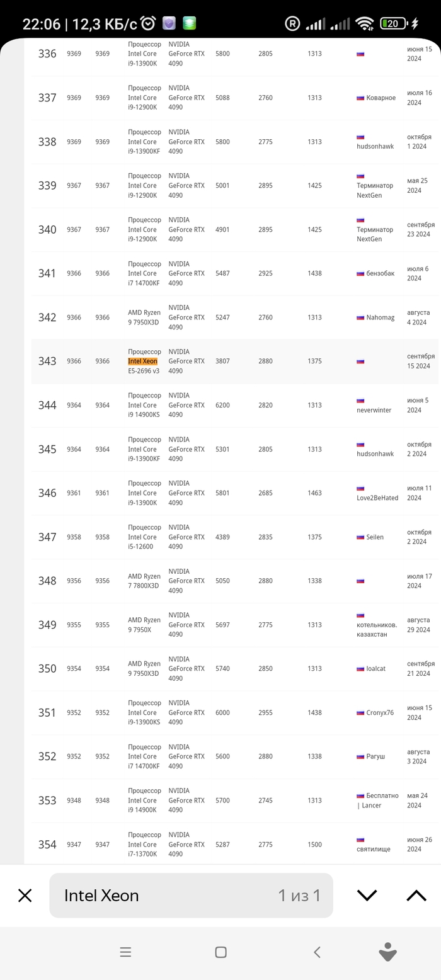This screenshot has width=441, height=980.
Task: Tap the Russian flag in row 336
Action: [x=360, y=54]
